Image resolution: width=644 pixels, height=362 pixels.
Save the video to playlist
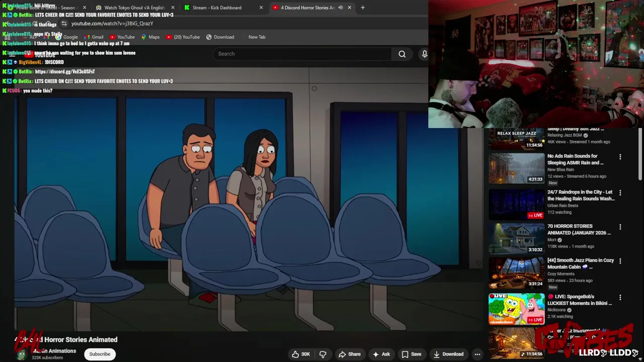pos(411,354)
